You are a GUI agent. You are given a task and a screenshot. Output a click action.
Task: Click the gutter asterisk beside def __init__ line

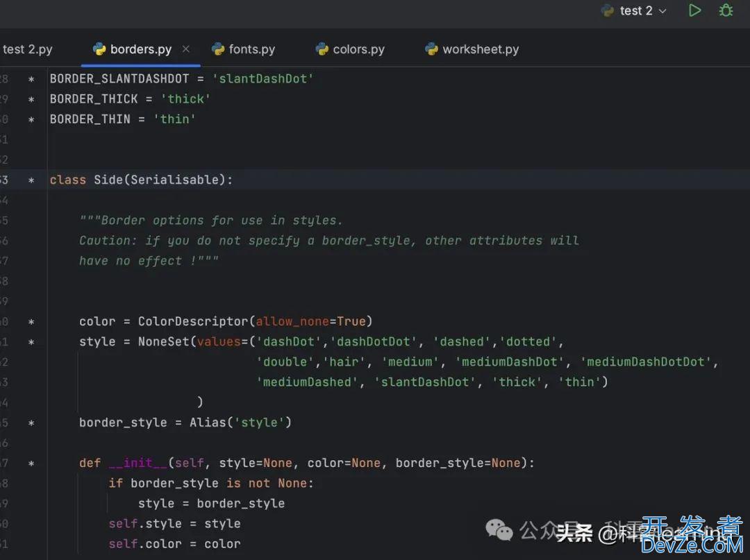coord(31,464)
